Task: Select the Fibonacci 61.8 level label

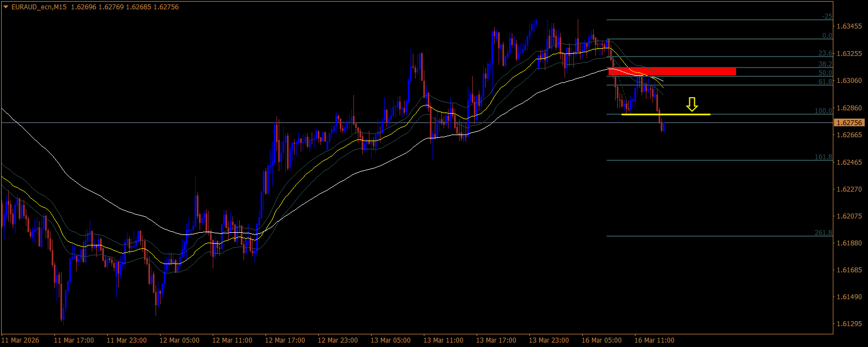Action: point(825,82)
